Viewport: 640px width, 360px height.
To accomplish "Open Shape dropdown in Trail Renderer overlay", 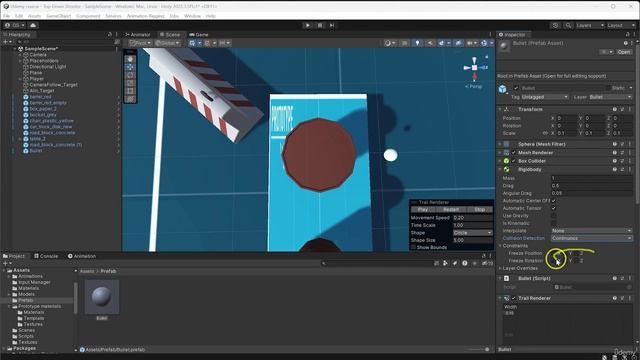I will (473, 233).
